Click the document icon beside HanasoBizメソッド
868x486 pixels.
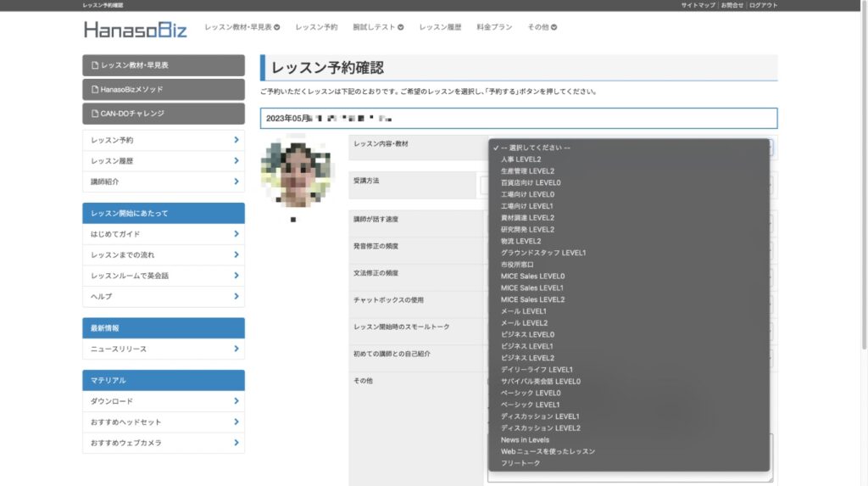coord(94,89)
